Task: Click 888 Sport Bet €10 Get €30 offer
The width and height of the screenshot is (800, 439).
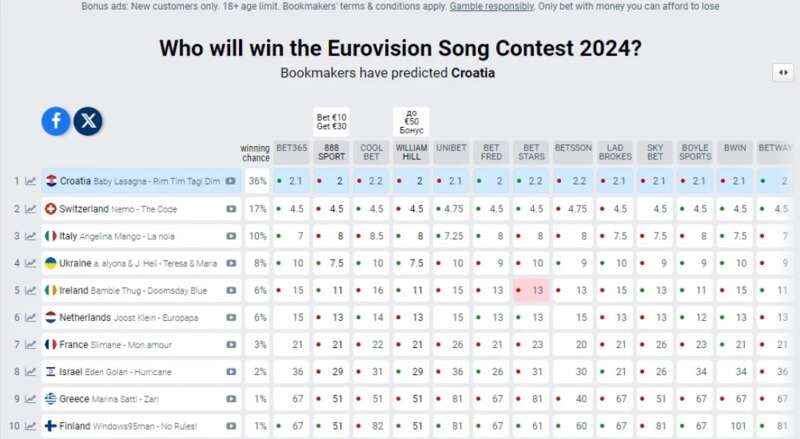Action: pos(331,122)
